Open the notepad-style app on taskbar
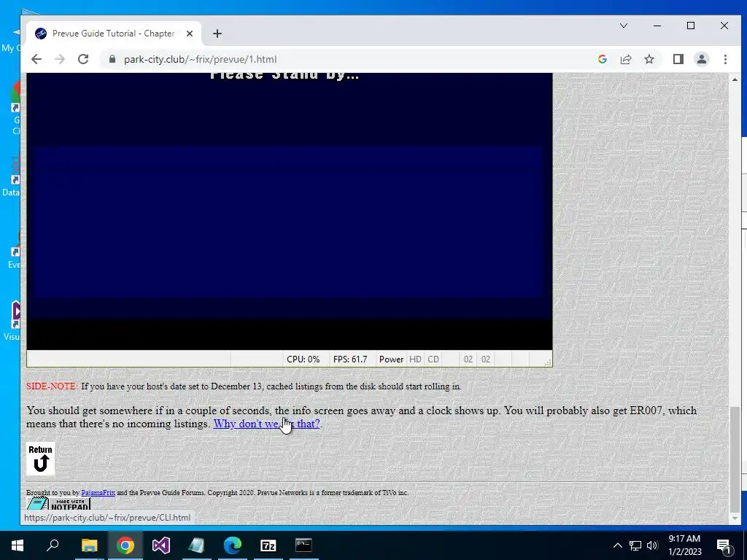This screenshot has height=560, width=747. (196, 545)
